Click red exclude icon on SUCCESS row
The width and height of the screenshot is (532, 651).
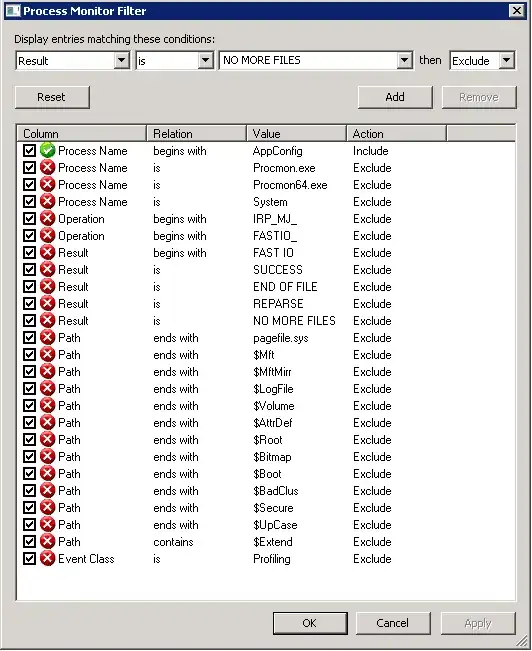(48, 269)
